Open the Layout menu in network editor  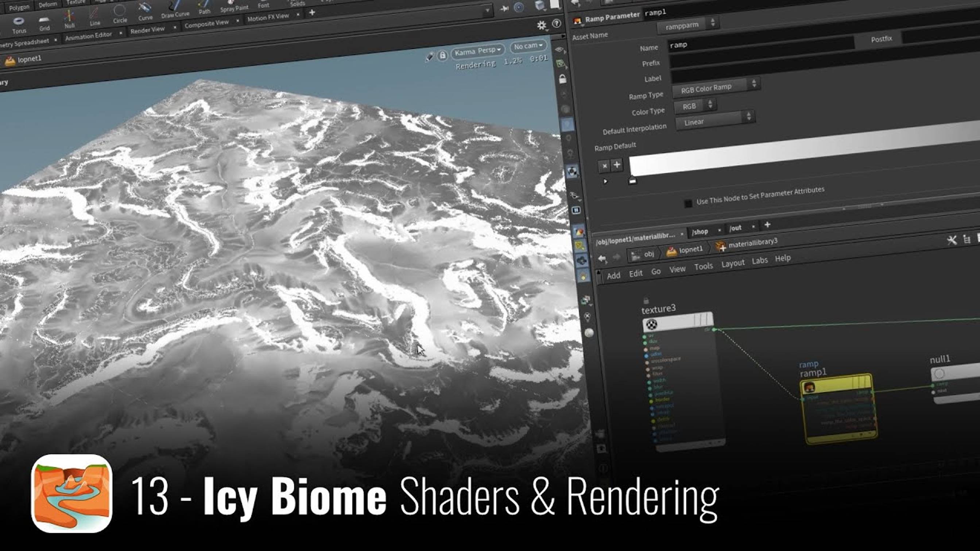[x=733, y=263]
